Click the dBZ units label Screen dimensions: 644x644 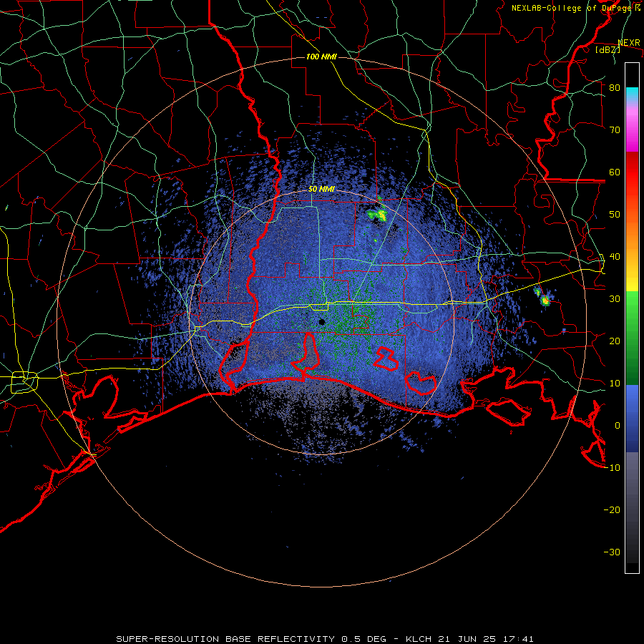click(608, 49)
